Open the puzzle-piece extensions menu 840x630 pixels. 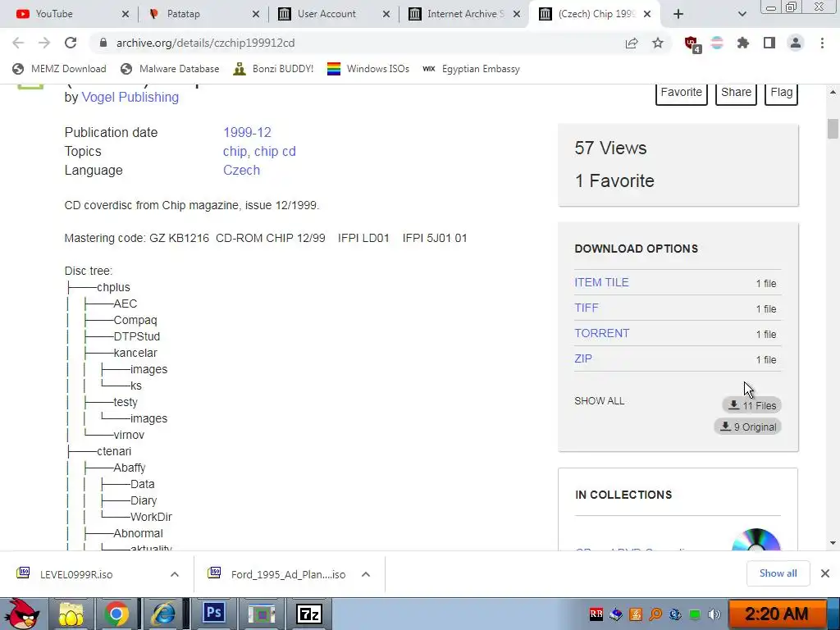coord(743,43)
